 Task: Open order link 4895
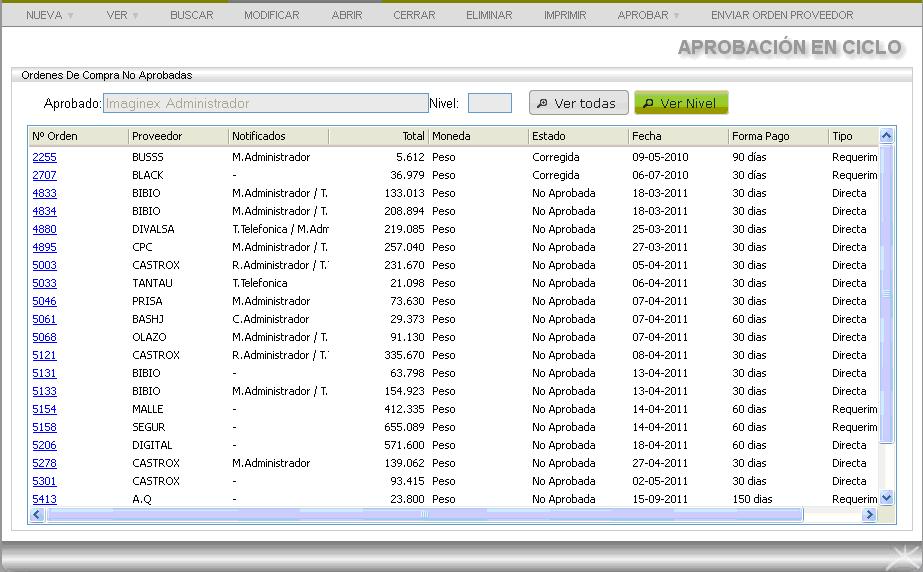[x=45, y=247]
